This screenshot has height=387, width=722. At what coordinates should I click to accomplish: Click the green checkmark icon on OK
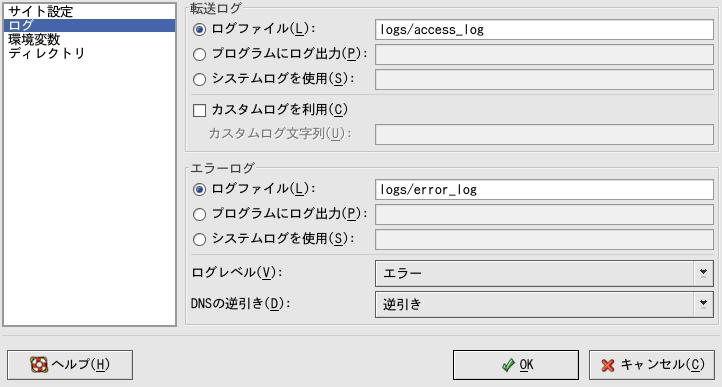[508, 365]
